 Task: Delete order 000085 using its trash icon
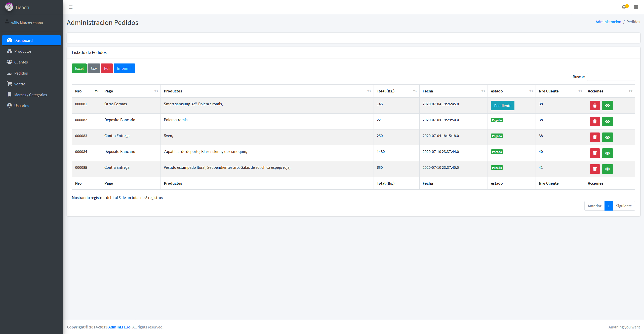(x=595, y=169)
